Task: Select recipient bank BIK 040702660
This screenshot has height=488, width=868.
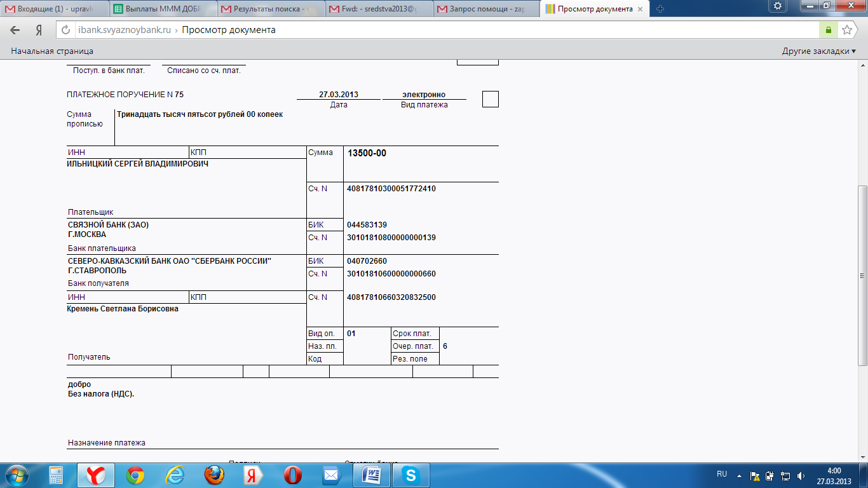Action: [x=367, y=261]
